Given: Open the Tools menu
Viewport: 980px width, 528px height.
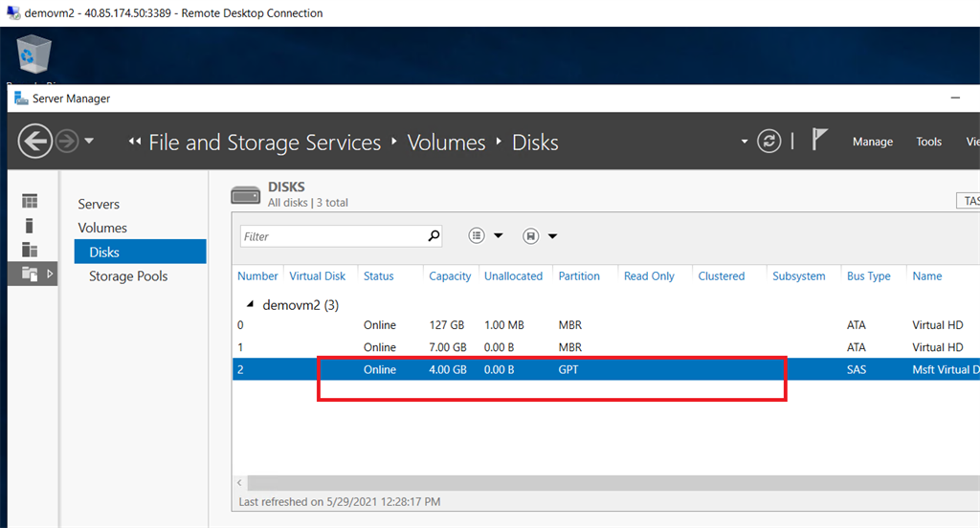Looking at the screenshot, I should (x=928, y=142).
